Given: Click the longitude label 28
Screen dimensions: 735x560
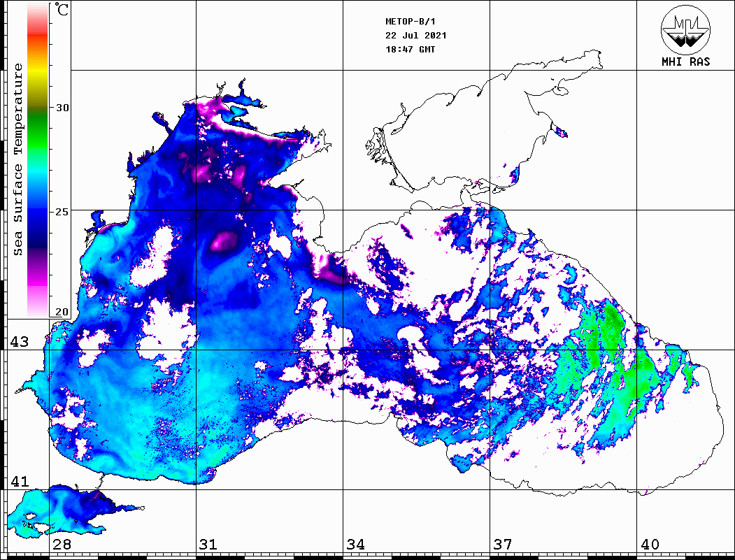Looking at the screenshot, I should pos(62,545).
